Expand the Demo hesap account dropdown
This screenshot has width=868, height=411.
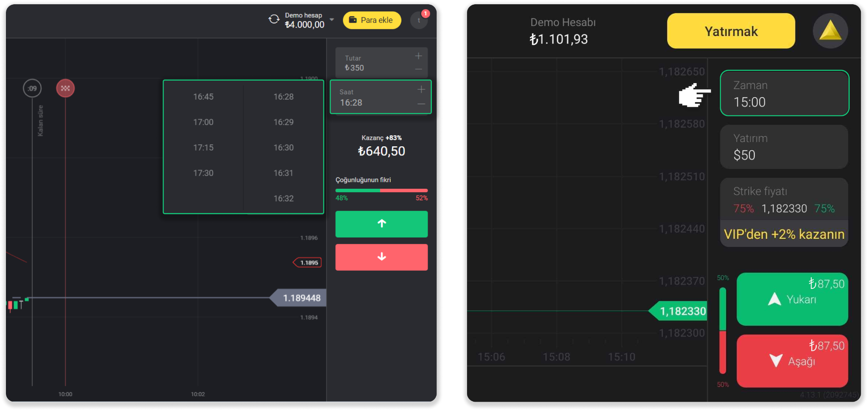[331, 20]
